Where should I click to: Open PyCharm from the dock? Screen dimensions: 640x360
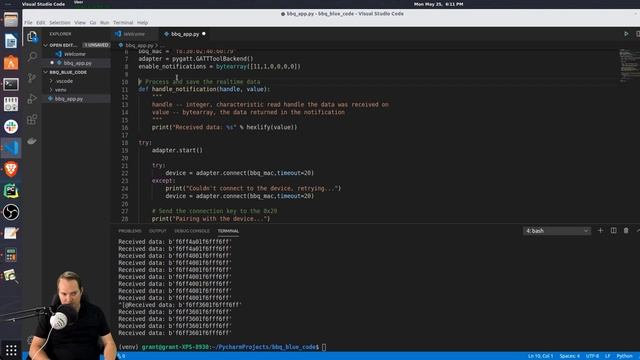point(11,191)
